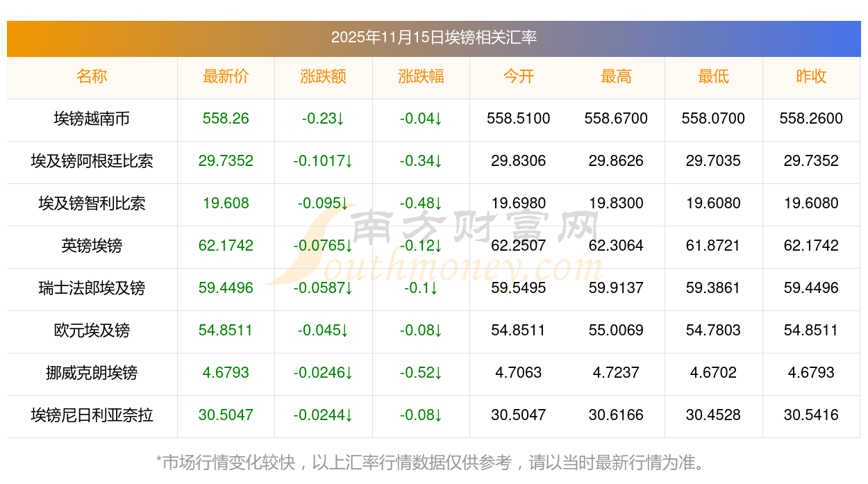
Task: Click latest price 62.1742 in green
Action: (226, 246)
